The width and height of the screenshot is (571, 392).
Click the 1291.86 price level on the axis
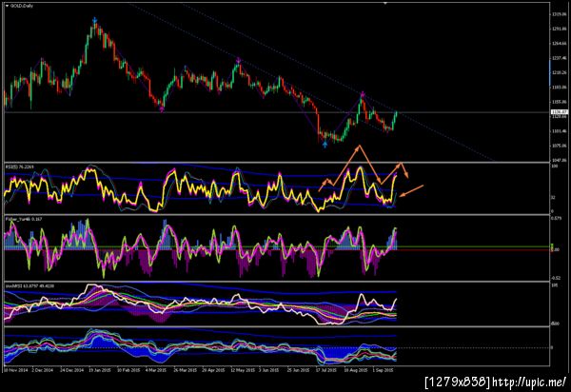click(559, 29)
